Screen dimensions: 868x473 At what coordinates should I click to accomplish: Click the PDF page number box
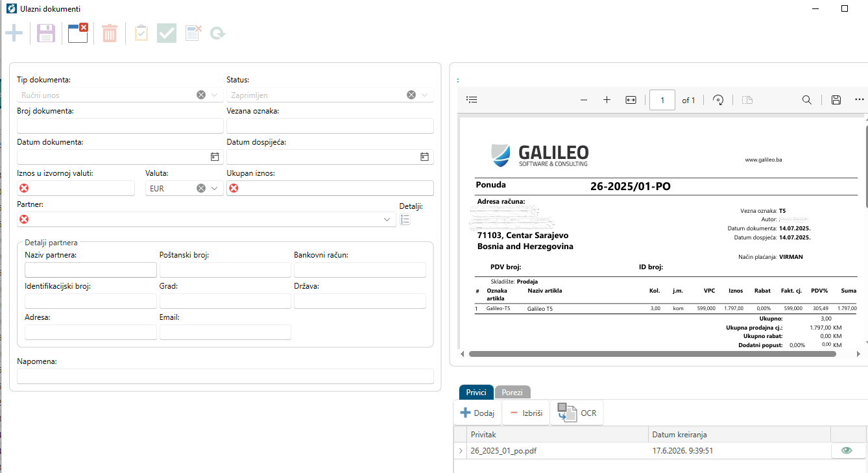click(662, 100)
